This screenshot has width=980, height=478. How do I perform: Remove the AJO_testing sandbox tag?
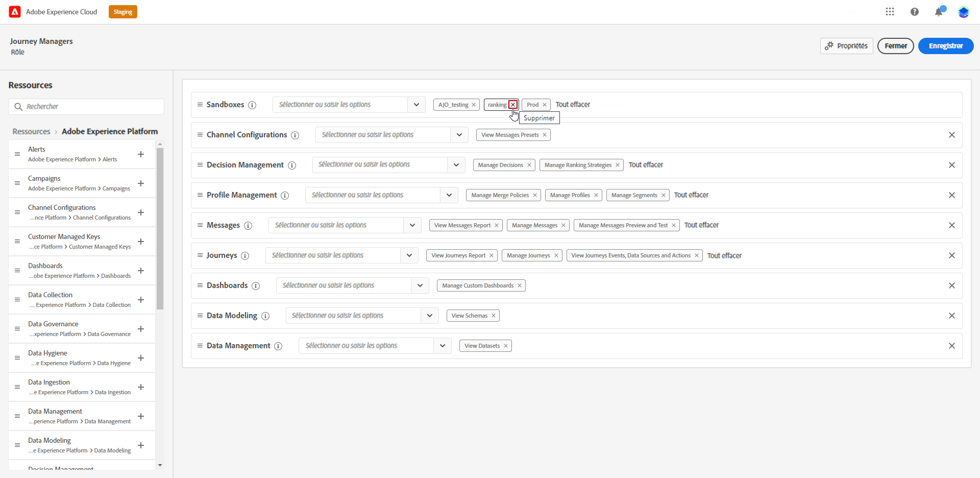coord(474,105)
